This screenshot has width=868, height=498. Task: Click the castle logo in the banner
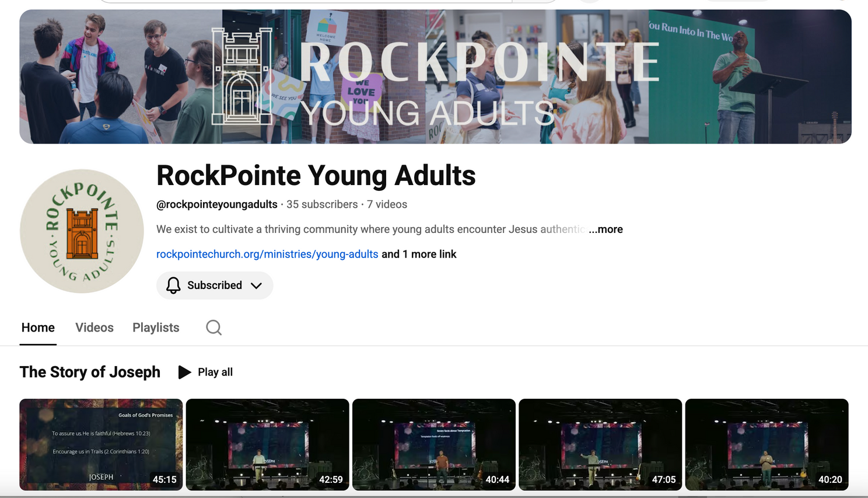click(242, 76)
